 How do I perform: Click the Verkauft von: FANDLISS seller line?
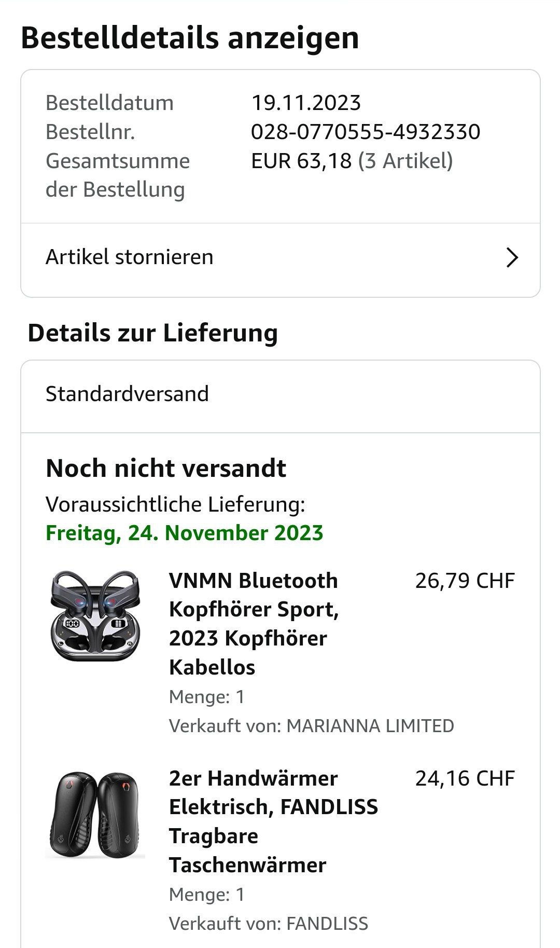(x=269, y=923)
